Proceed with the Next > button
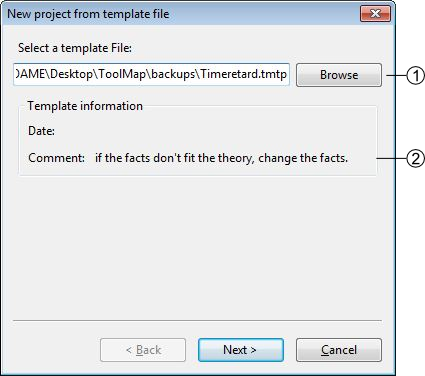This screenshot has width=425, height=376. [x=241, y=350]
